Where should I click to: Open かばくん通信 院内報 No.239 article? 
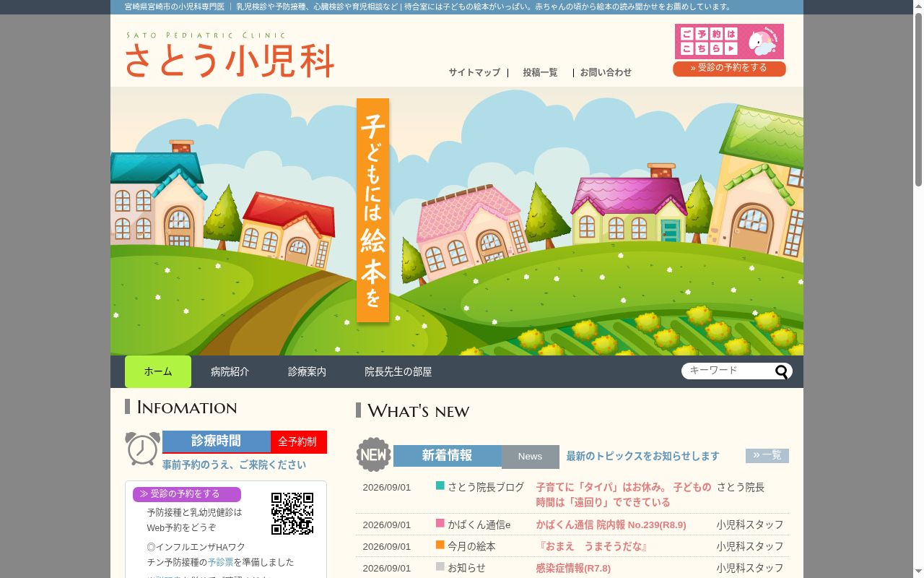pyautogui.click(x=611, y=525)
